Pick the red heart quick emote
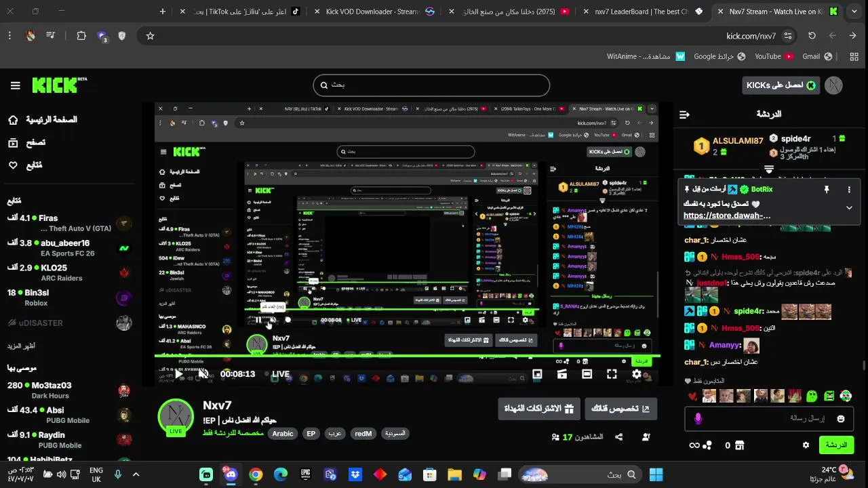The image size is (868, 488). pyautogui.click(x=692, y=396)
